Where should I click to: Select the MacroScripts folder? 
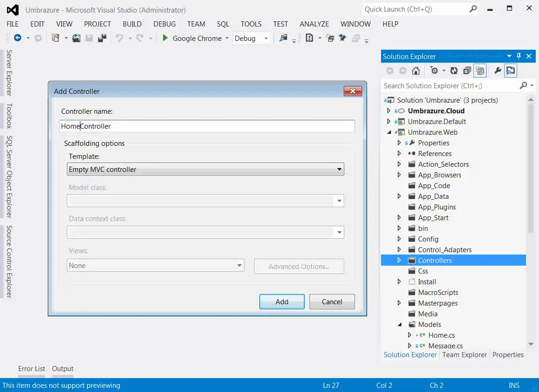tap(438, 292)
